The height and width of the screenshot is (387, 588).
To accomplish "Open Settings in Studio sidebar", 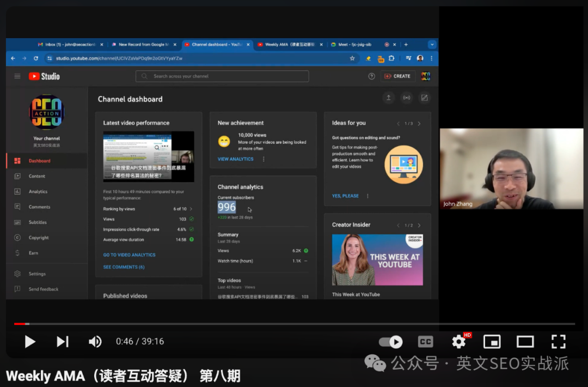I will [x=47, y=274].
